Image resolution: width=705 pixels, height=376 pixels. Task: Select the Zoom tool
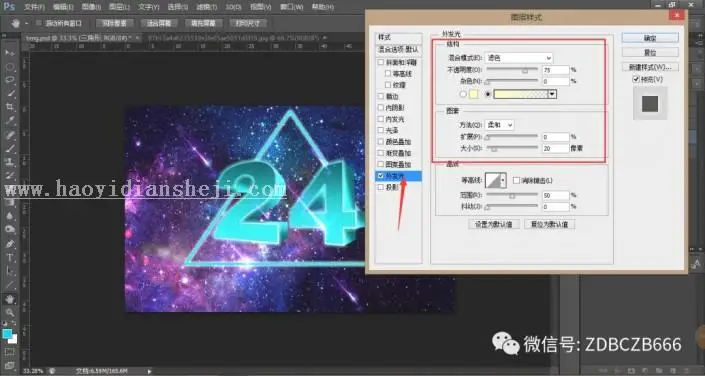10,312
